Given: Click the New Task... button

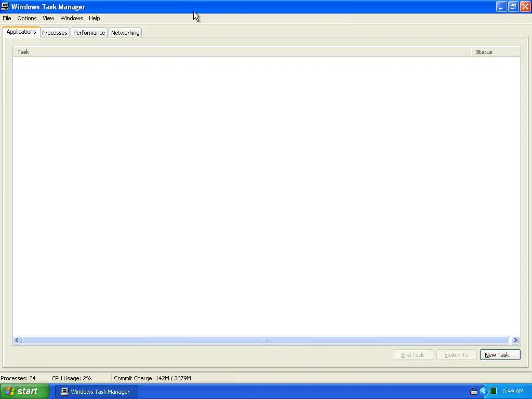Looking at the screenshot, I should [x=500, y=355].
